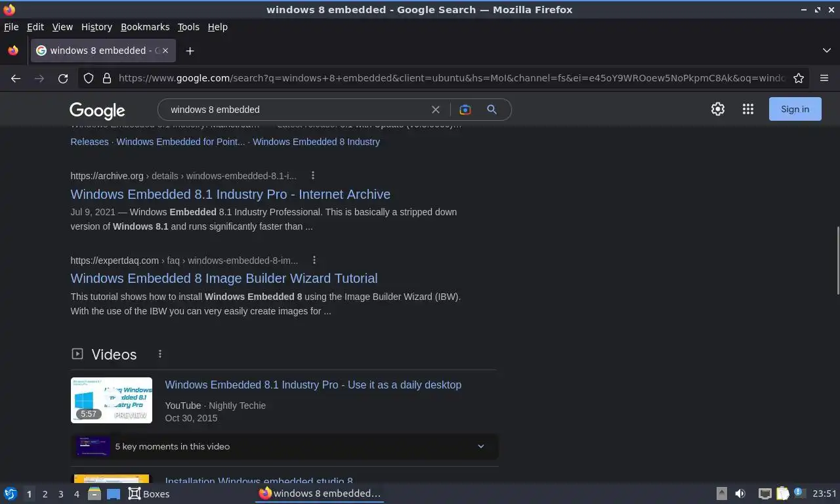The height and width of the screenshot is (504, 840).
Task: Open the Google apps grid
Action: click(748, 110)
